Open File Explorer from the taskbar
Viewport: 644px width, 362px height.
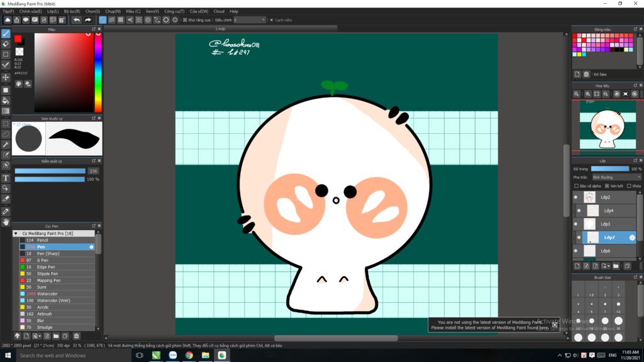click(x=206, y=356)
